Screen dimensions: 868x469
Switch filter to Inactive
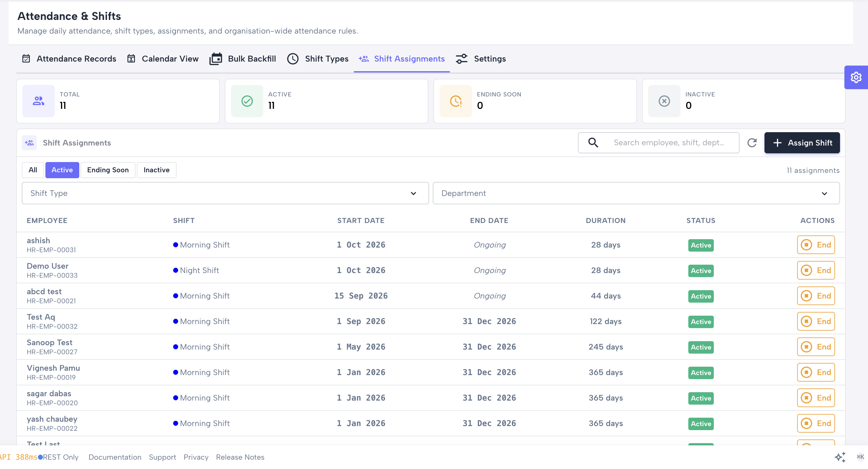tap(156, 170)
